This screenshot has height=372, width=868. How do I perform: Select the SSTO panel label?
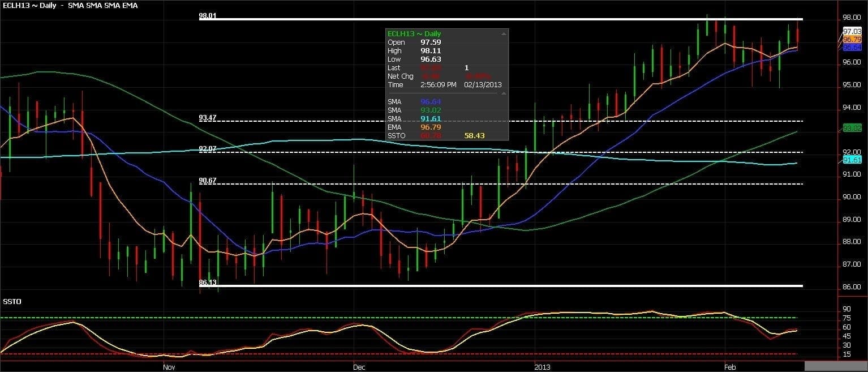pos(12,301)
